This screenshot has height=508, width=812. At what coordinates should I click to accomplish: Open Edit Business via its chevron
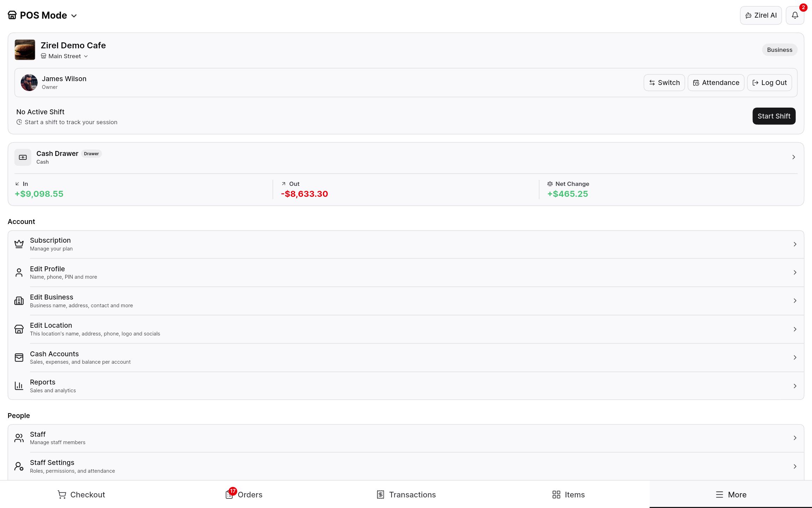pos(795,301)
